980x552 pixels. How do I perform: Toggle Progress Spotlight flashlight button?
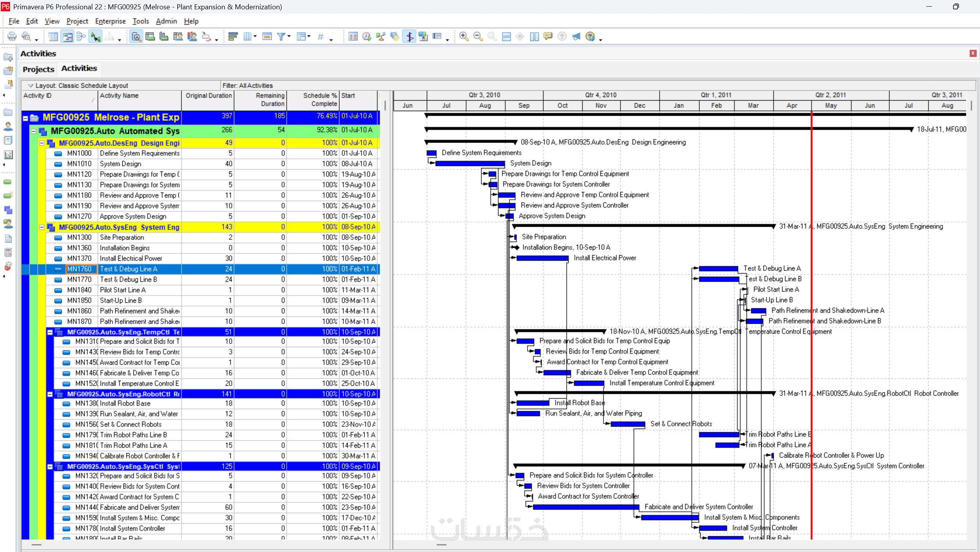point(395,37)
